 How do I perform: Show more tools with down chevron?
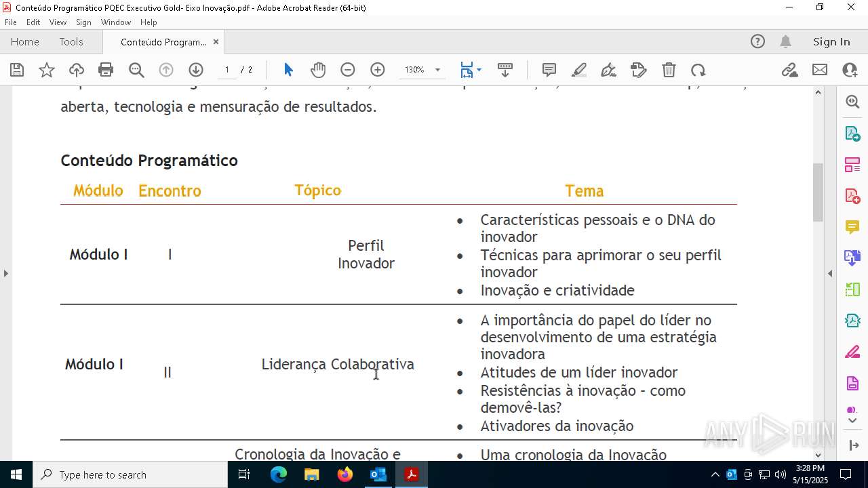tap(852, 421)
